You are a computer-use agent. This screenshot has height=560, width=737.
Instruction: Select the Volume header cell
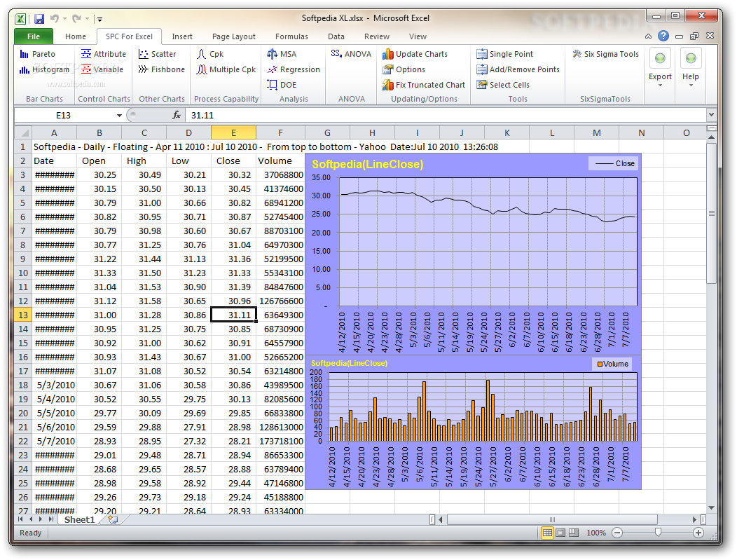point(280,161)
